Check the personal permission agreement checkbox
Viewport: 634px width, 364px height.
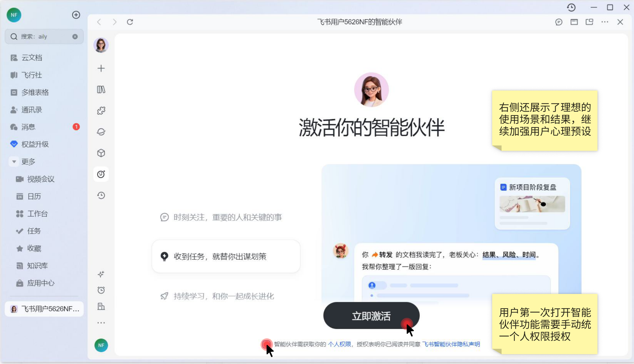267,344
